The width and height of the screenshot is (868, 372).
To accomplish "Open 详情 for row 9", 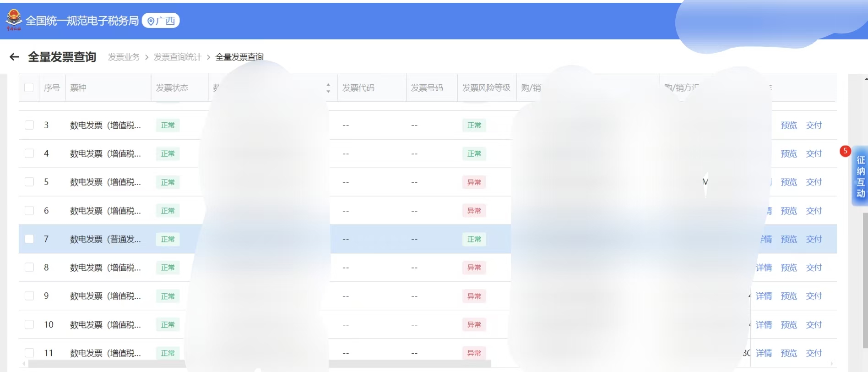I will coord(764,296).
